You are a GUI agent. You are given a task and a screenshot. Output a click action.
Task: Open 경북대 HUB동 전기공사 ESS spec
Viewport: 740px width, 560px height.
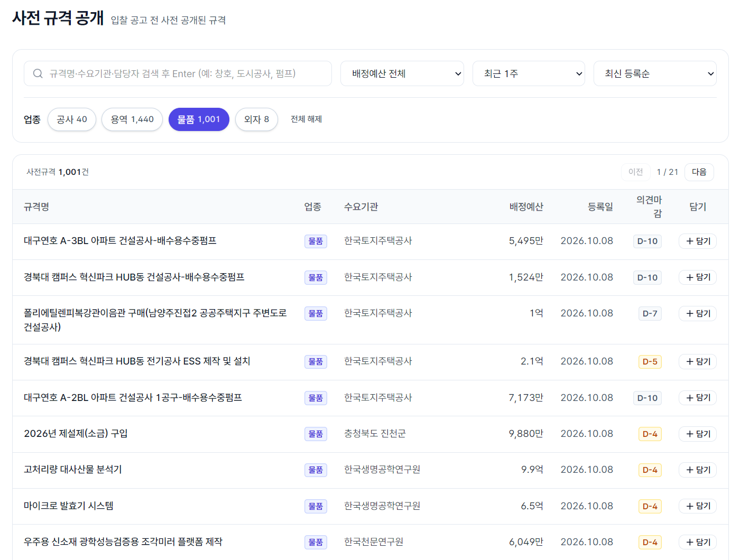(137, 361)
